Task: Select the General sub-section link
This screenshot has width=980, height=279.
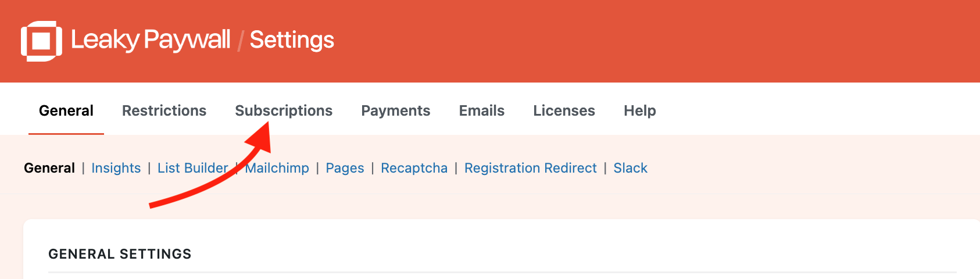Action: coord(49,168)
